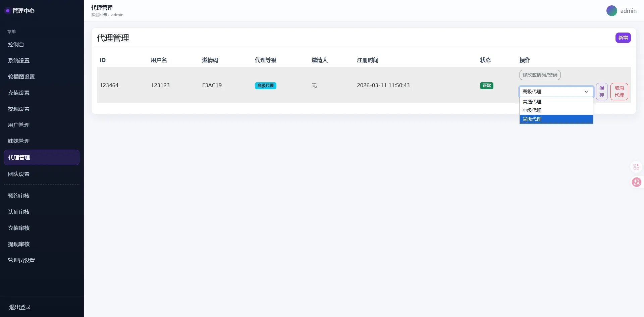The height and width of the screenshot is (317, 644).
Task: Navigate to 系统设置 page
Action: [19, 61]
